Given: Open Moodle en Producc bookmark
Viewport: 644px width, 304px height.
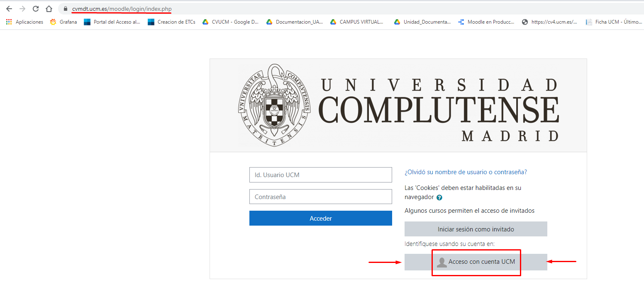Looking at the screenshot, I should 486,22.
